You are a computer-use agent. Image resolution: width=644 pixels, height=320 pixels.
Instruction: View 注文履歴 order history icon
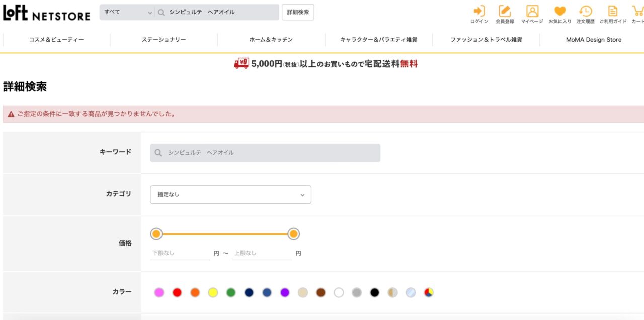click(x=585, y=11)
